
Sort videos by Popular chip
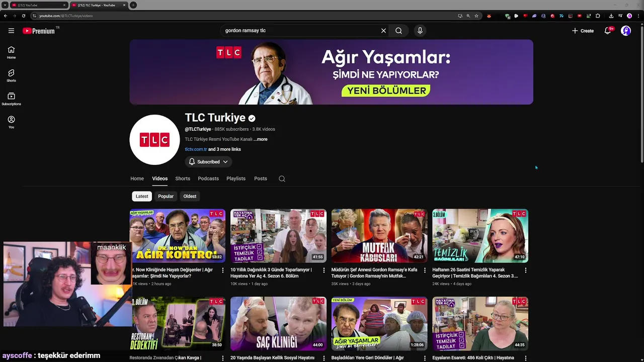point(166,196)
